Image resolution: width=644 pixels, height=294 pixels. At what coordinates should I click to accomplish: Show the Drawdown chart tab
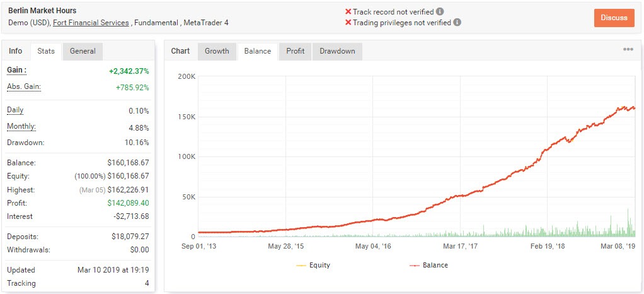[337, 51]
